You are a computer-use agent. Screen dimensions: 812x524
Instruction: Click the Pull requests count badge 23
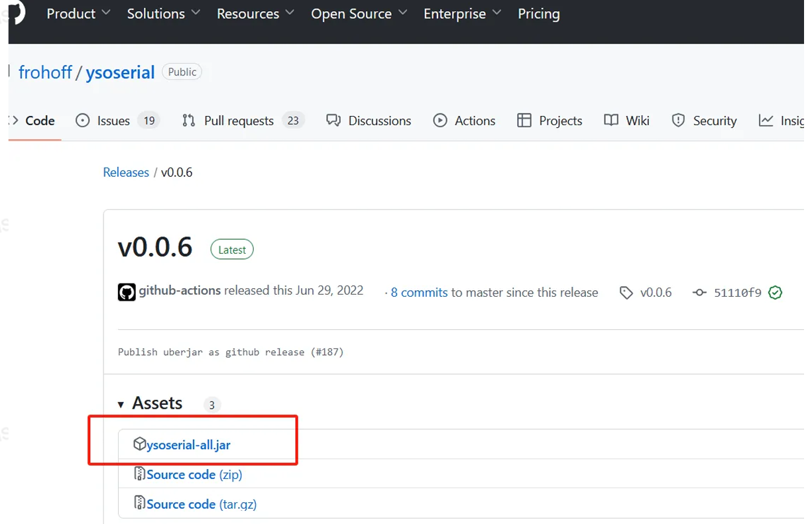pyautogui.click(x=293, y=121)
